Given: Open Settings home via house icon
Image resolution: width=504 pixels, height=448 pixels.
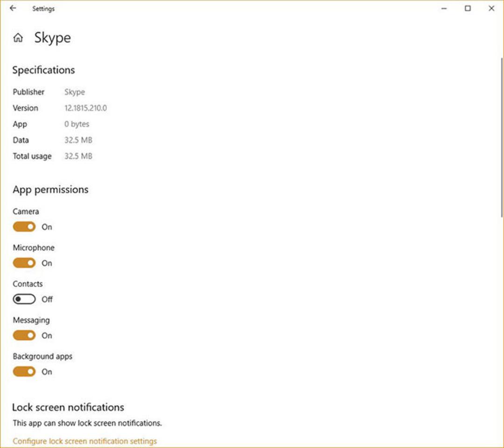Looking at the screenshot, I should coord(18,38).
